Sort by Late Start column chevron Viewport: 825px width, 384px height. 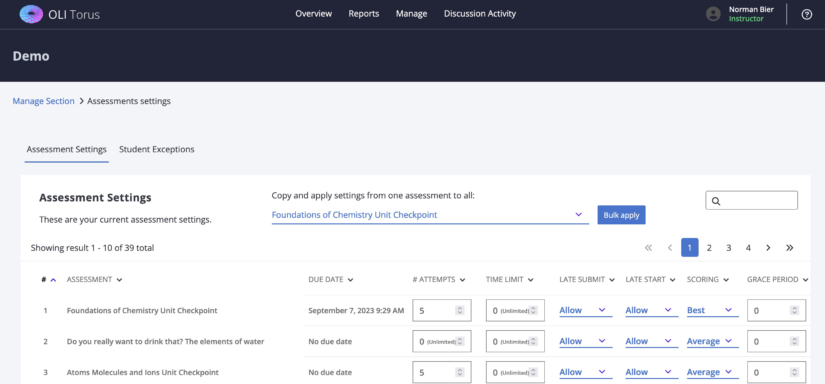click(x=672, y=280)
